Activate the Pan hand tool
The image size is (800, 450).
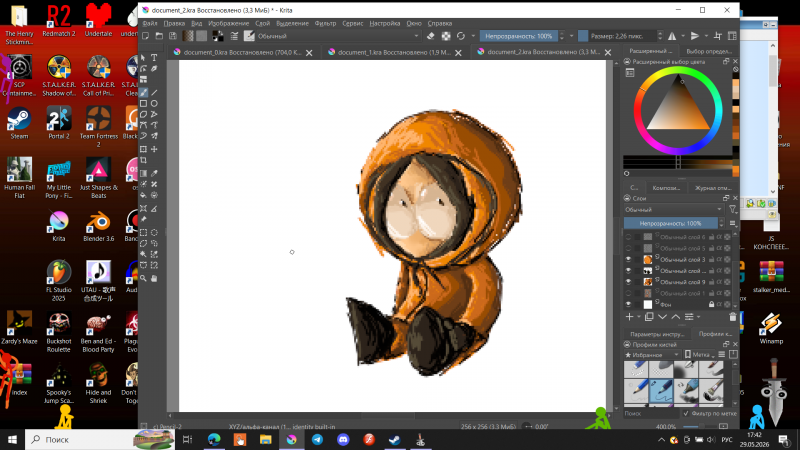tap(154, 279)
